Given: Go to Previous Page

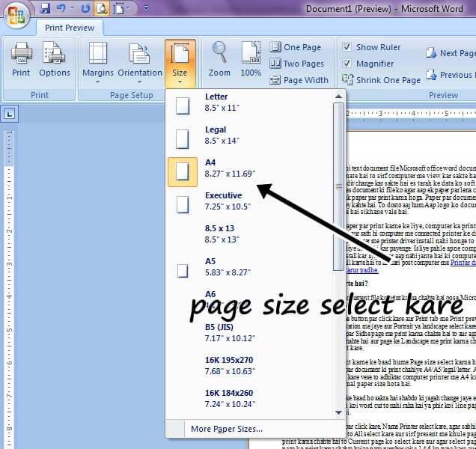Looking at the screenshot, I should click(451, 75).
